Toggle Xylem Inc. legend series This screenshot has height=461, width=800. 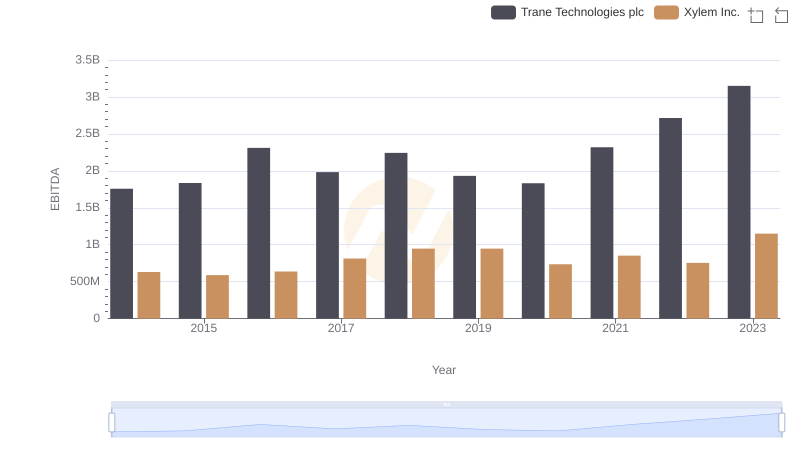(x=697, y=12)
